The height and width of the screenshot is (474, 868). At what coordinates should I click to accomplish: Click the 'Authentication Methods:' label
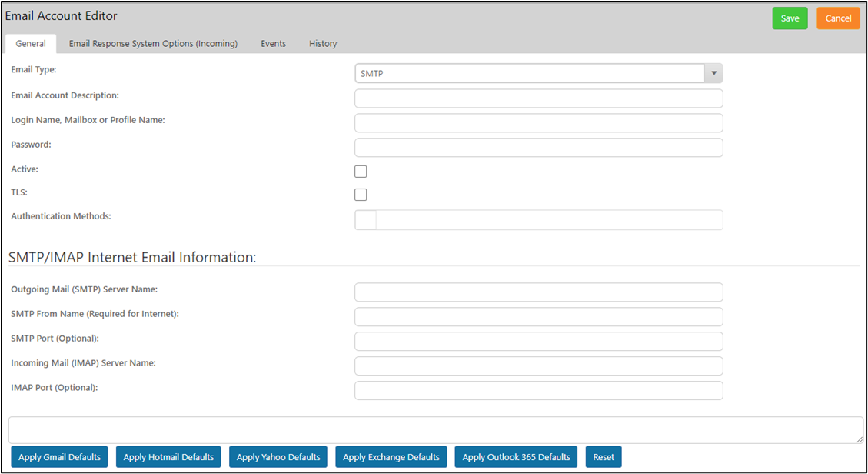point(61,216)
